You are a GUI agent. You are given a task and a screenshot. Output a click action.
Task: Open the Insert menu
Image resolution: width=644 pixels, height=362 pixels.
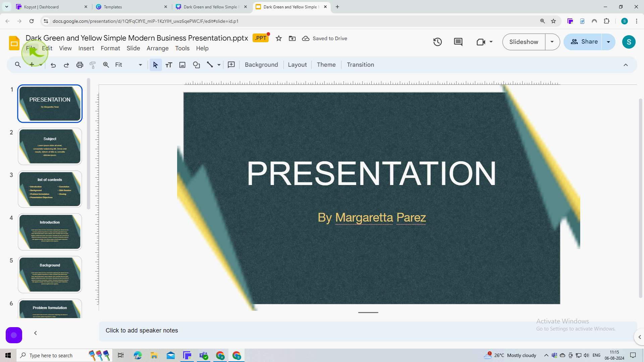coord(86,48)
